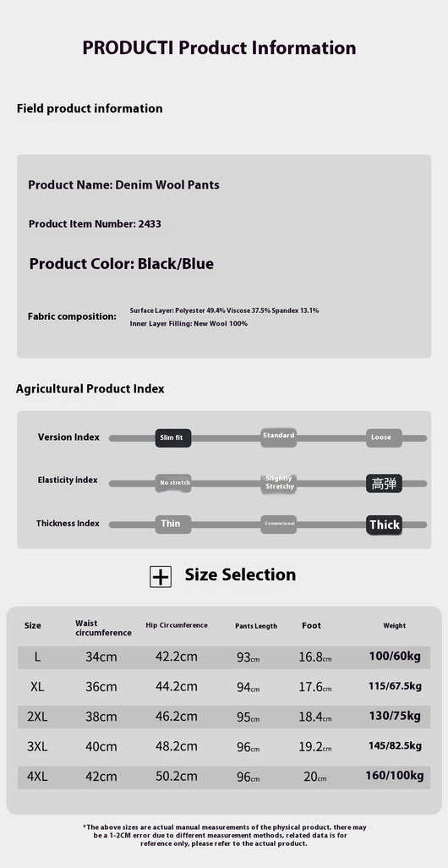Viewport: 448px width, 868px height.
Task: Pick the Thin thickness option
Action: (x=173, y=525)
